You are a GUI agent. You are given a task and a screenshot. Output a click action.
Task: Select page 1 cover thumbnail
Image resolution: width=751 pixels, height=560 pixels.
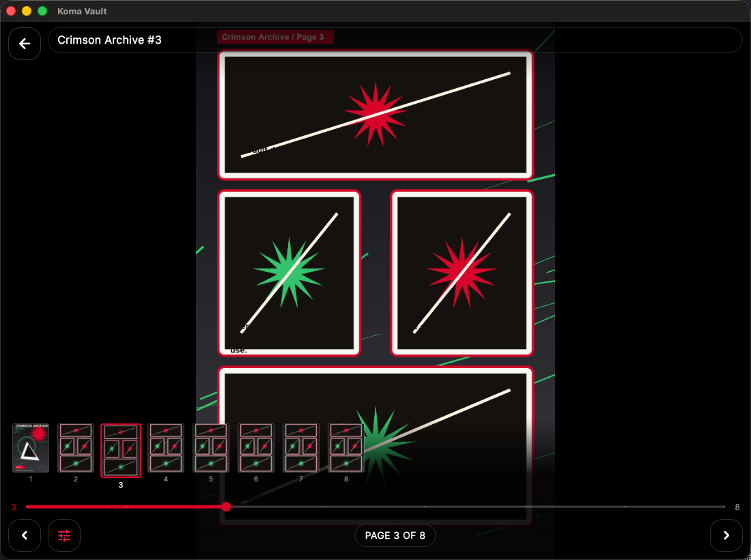pyautogui.click(x=31, y=448)
